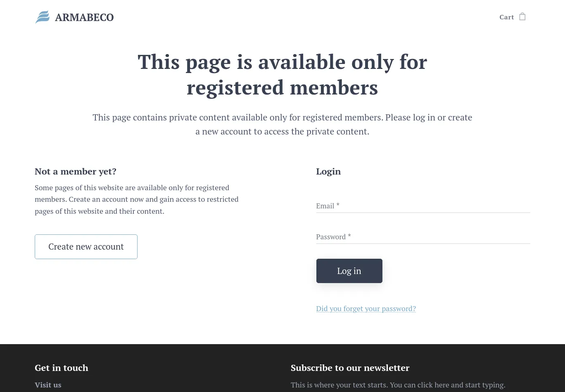Click the Armabeco wave logo icon

pos(42,17)
